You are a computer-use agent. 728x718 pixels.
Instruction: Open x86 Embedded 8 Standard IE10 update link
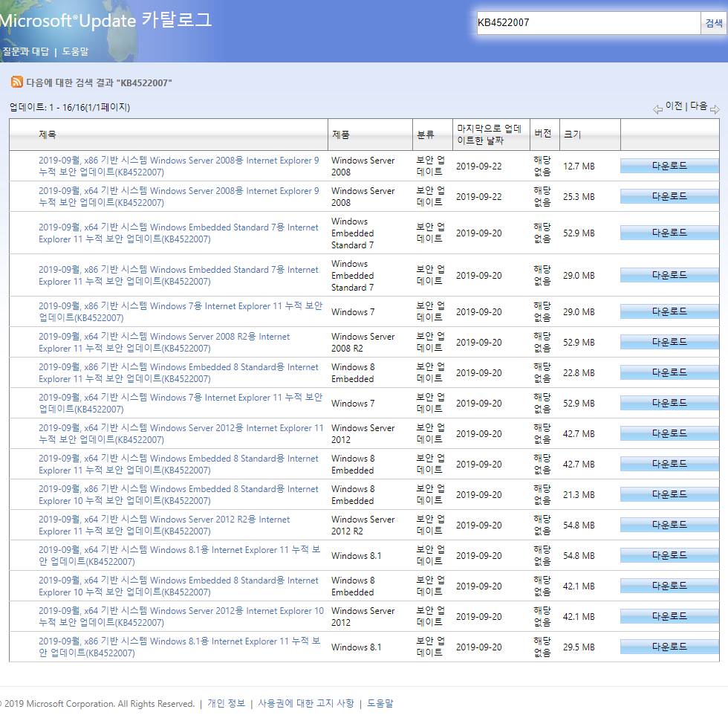[x=178, y=494]
